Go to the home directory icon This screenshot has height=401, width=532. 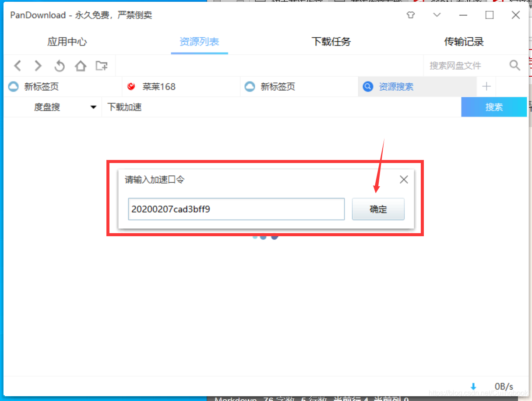(81, 66)
